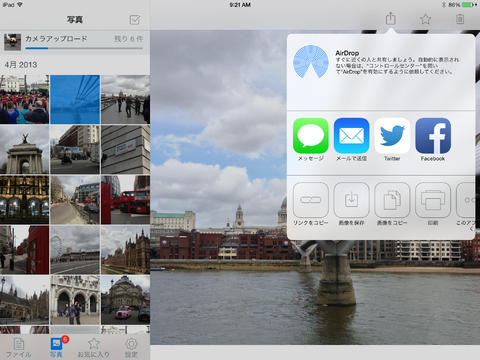The height and width of the screenshot is (360, 480).
Task: Open the Files tab
Action: click(19, 347)
